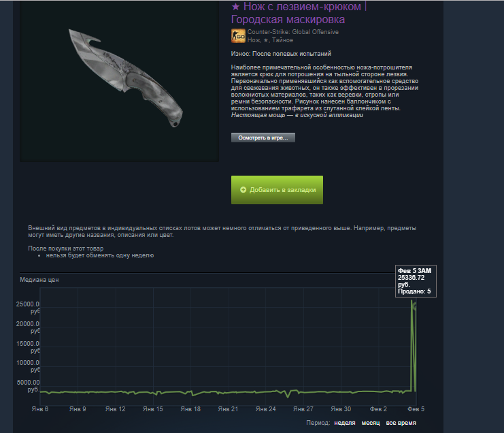Click the Янв 9 date label
This screenshot has height=433, width=504.
[78, 409]
